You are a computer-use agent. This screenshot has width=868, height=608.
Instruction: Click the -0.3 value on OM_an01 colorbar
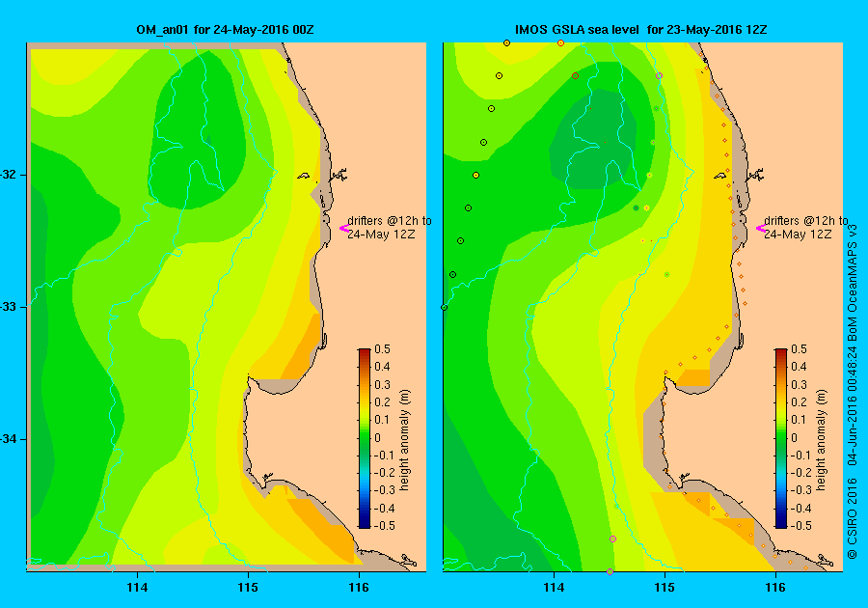tap(384, 490)
